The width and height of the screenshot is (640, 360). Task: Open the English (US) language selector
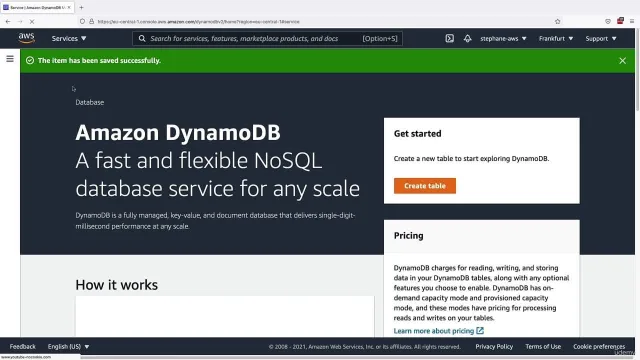tap(68, 347)
